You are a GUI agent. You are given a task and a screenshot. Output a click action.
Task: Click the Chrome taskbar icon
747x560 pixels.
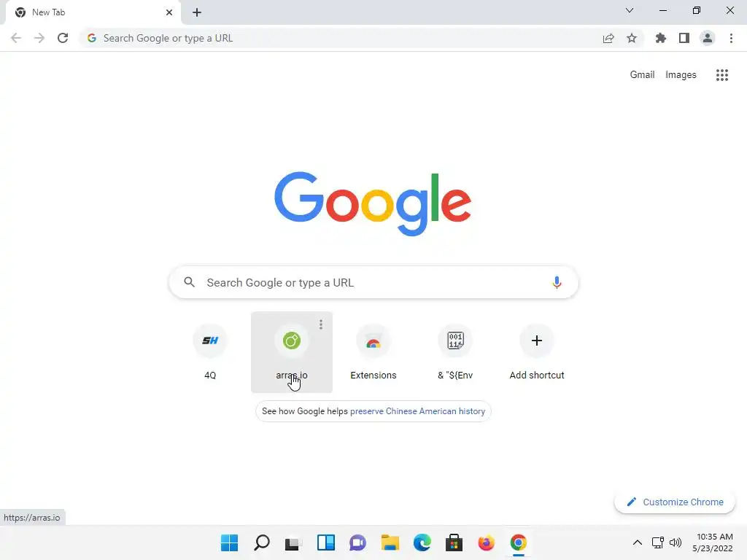pyautogui.click(x=519, y=542)
